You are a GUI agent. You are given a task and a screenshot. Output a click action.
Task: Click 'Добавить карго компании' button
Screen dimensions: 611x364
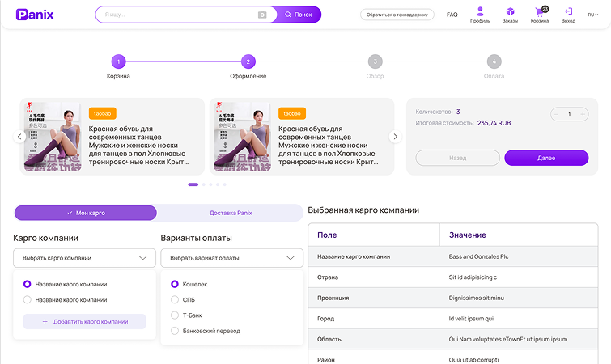click(x=84, y=322)
